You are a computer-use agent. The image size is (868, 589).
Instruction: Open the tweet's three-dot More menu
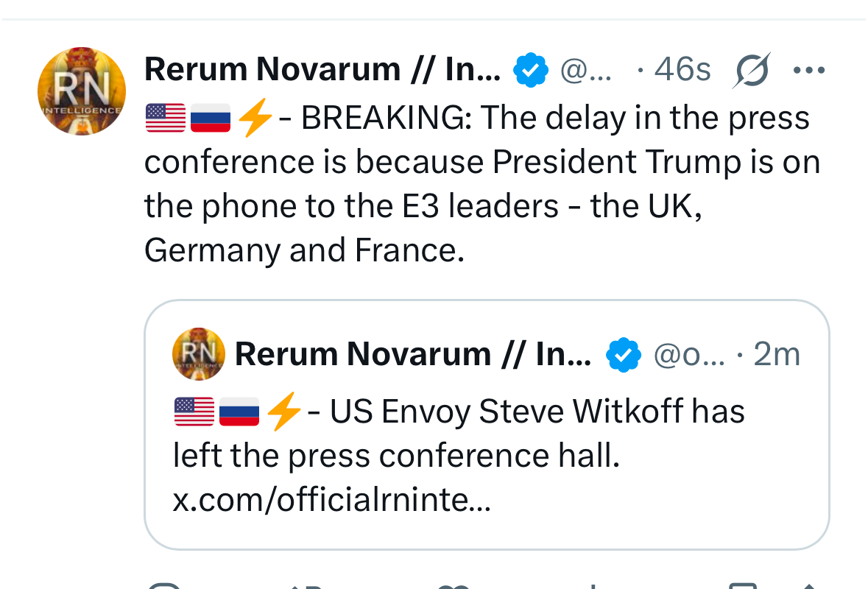[809, 71]
